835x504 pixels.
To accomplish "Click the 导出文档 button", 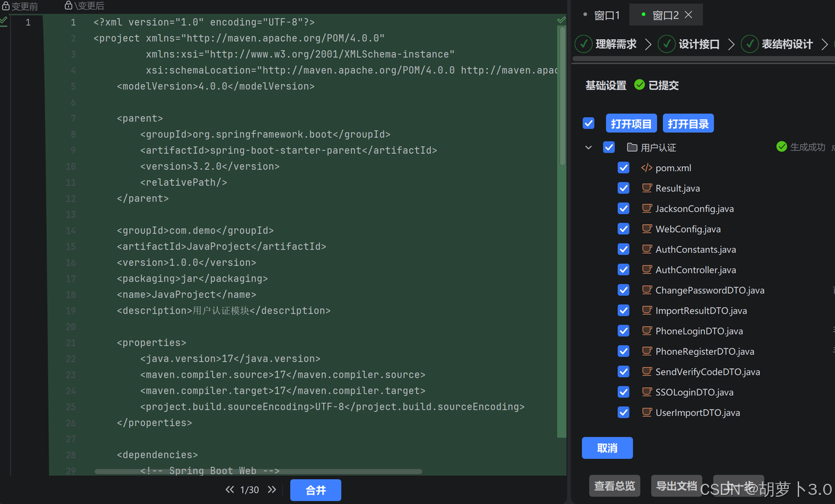I will [676, 486].
